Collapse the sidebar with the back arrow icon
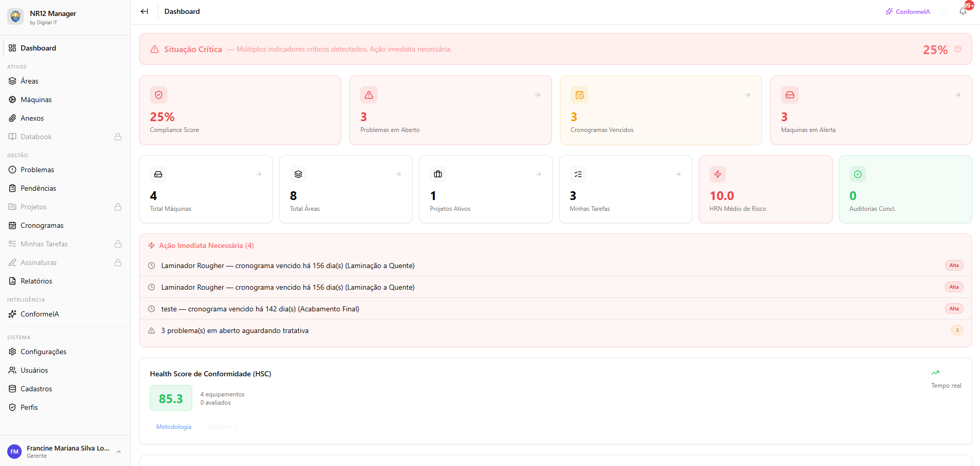The image size is (980, 466). click(144, 11)
